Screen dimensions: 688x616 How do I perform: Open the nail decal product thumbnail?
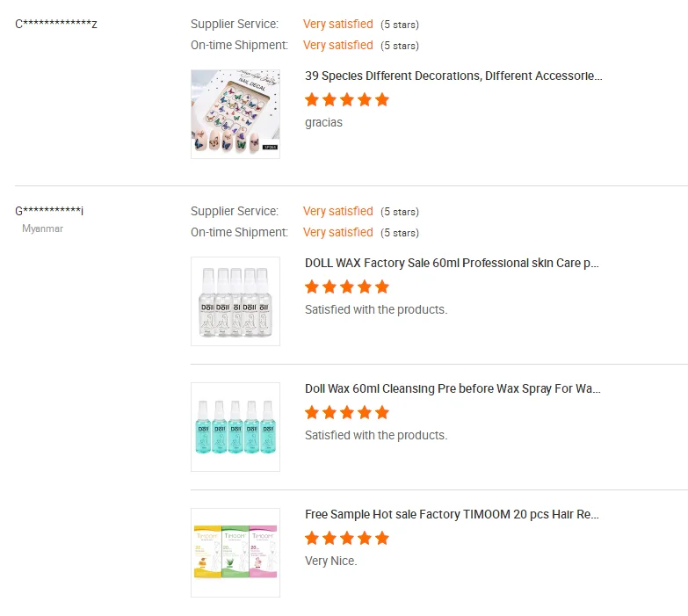click(x=235, y=114)
